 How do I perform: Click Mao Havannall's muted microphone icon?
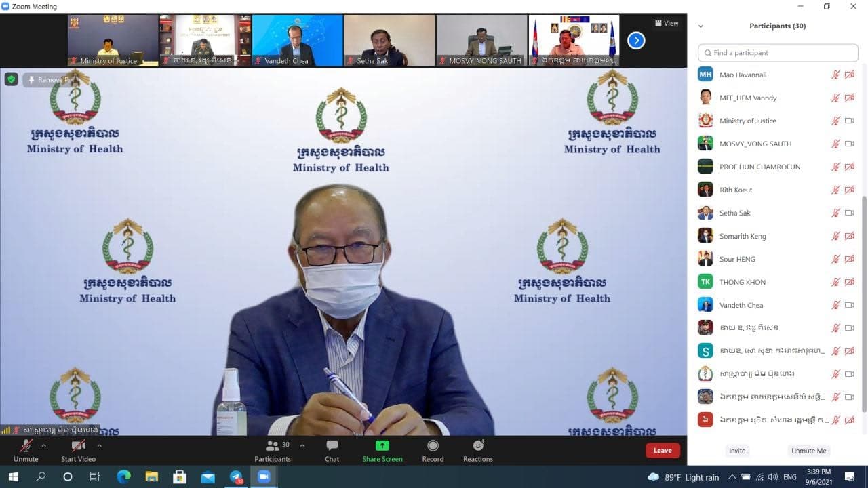point(836,75)
